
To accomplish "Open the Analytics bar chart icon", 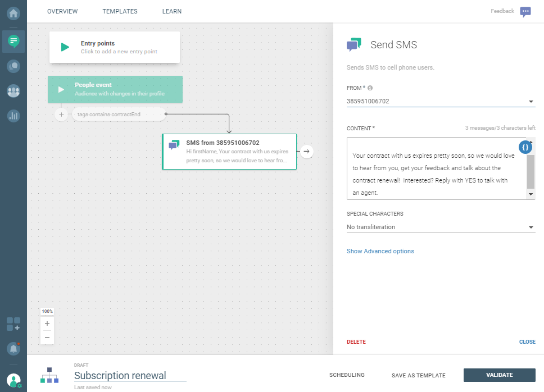I will click(x=13, y=116).
